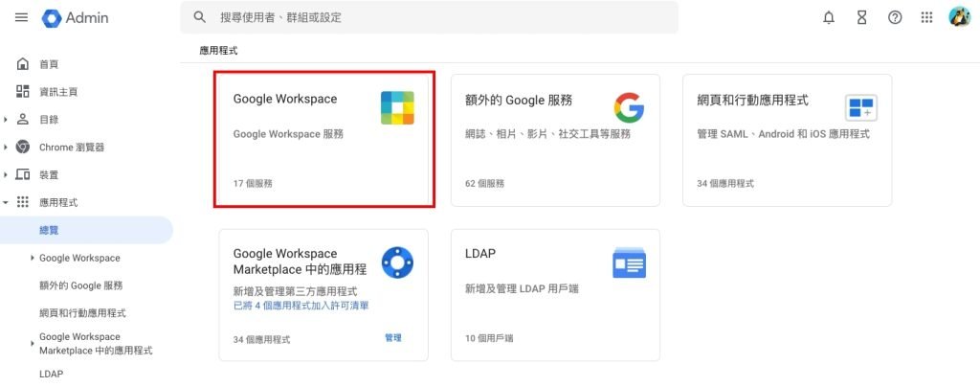
Task: Click Google Workspace 服務 description text
Action: 288,134
